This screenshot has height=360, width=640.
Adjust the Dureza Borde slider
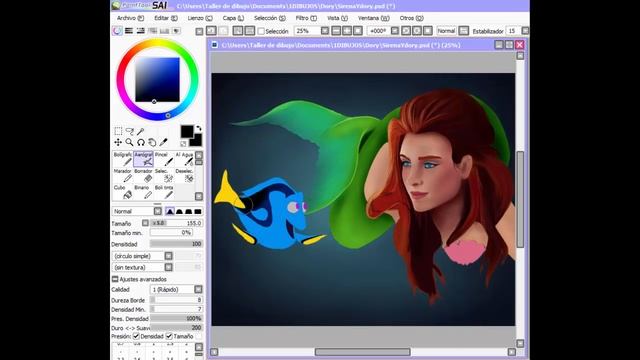click(176, 300)
